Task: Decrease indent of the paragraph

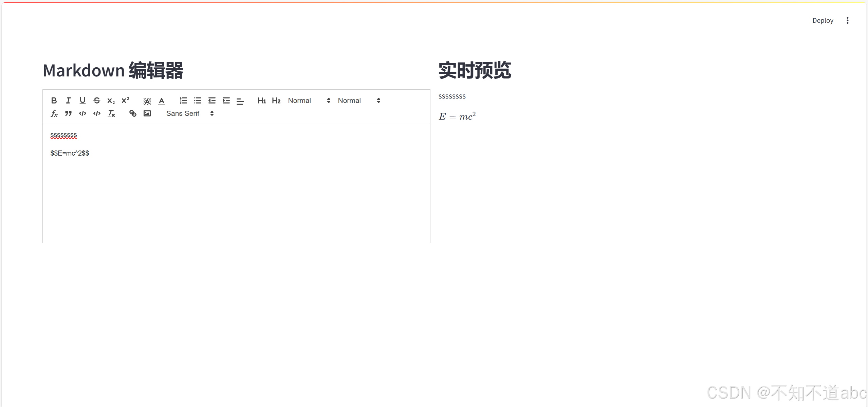Action: [212, 101]
